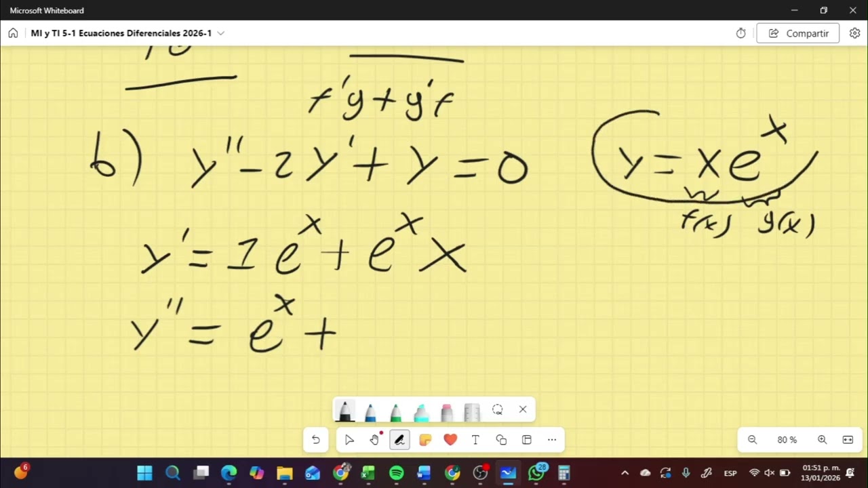868x488 pixels.
Task: Open the reactions heart tool
Action: tap(450, 440)
